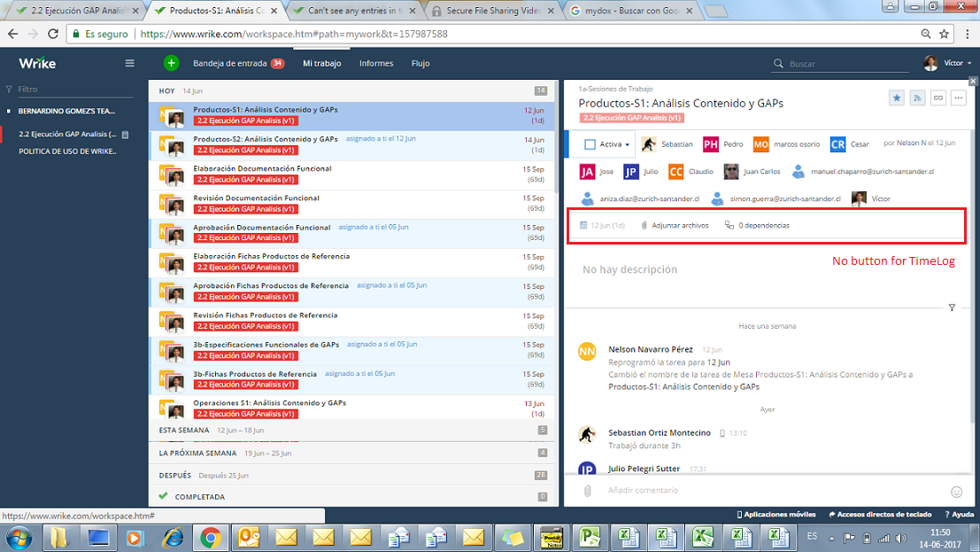Click the Wrike logo

click(37, 63)
